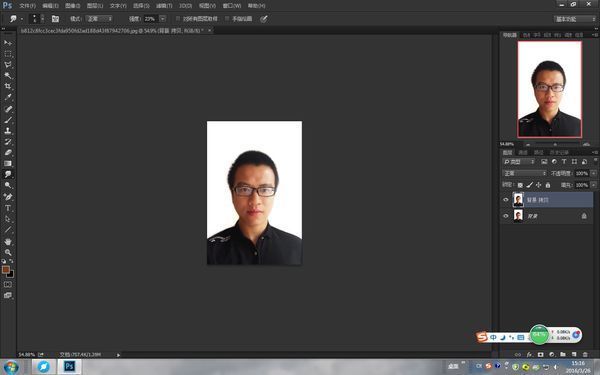
Task: Create a new layer
Action: coord(574,355)
